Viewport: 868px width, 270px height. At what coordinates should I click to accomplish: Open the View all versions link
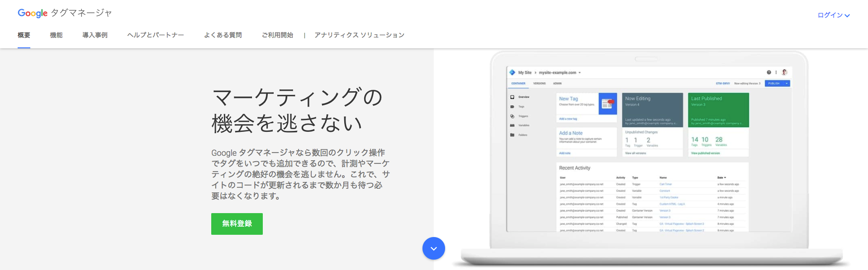636,153
